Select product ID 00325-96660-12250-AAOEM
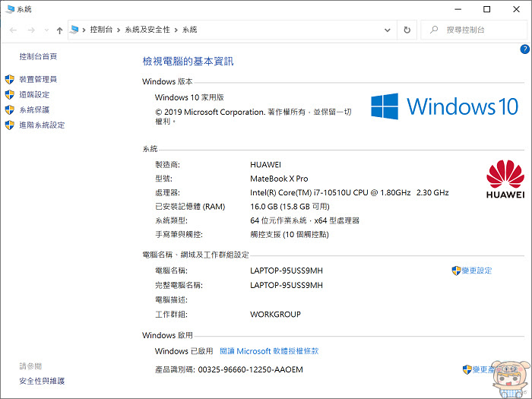This screenshot has height=399, width=532. point(250,369)
